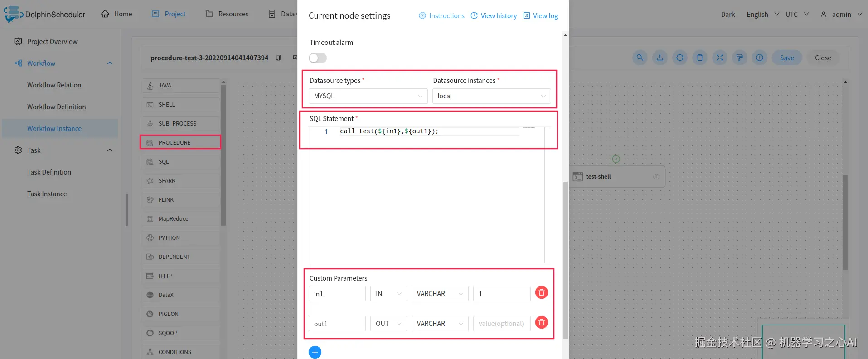
Task: Open the Task Definition menu item
Action: (x=49, y=172)
